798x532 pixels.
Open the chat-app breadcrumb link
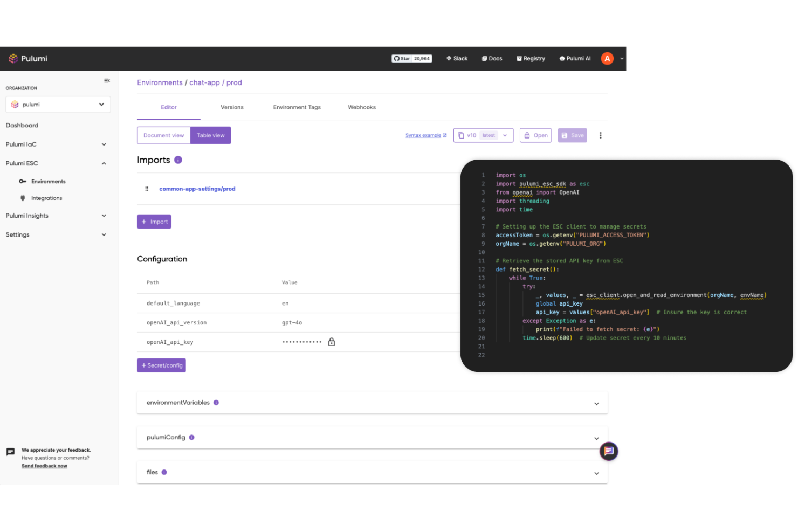tap(204, 82)
